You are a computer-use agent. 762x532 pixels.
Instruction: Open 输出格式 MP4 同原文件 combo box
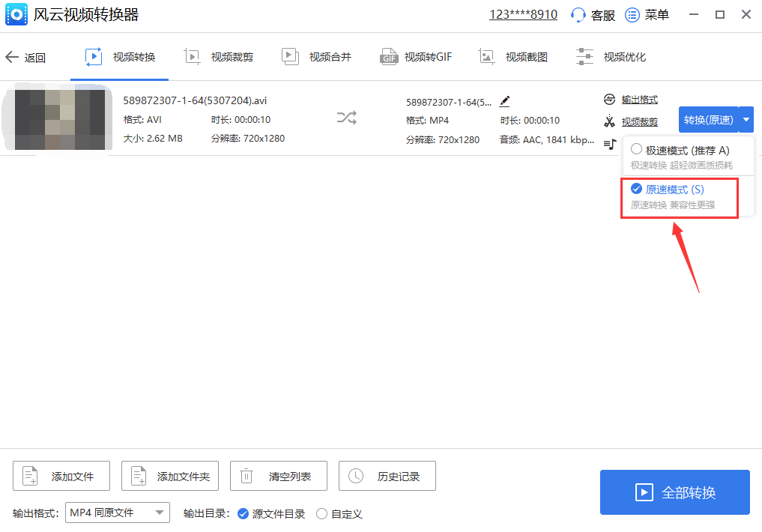click(118, 513)
